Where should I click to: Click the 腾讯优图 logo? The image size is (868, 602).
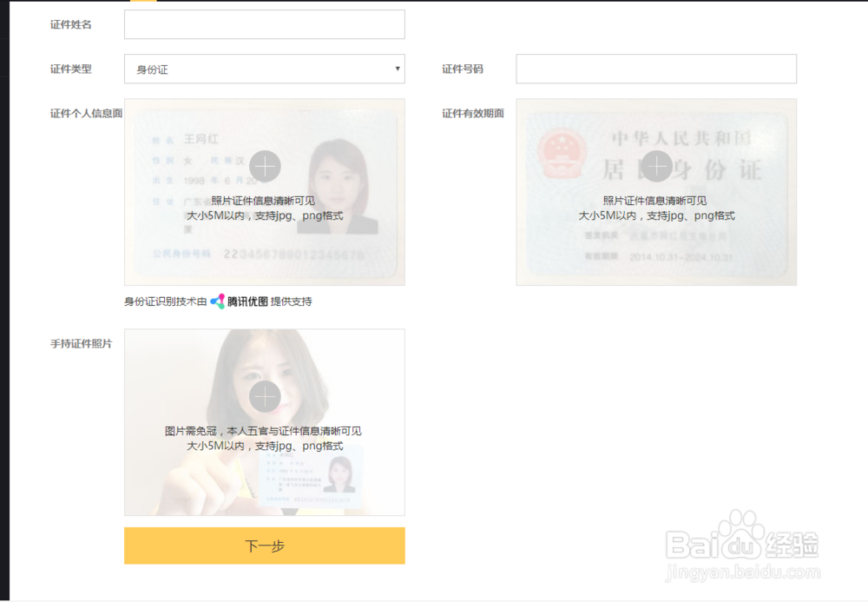pos(218,301)
